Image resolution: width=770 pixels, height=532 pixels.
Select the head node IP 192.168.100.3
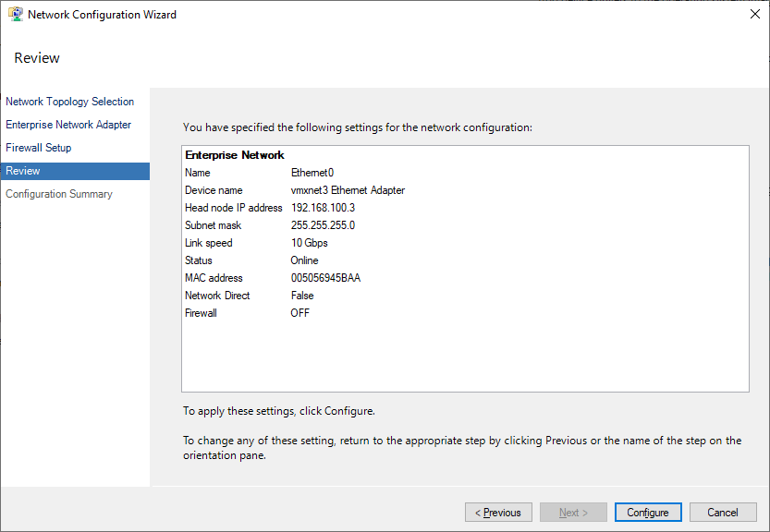[323, 208]
